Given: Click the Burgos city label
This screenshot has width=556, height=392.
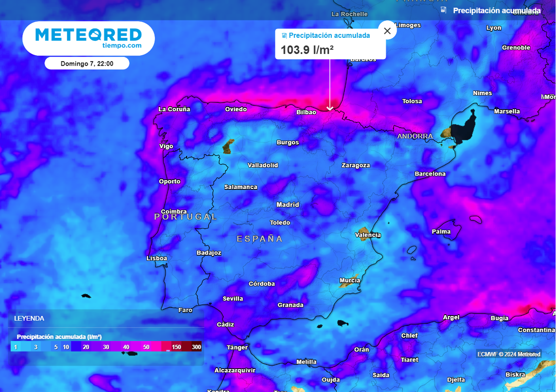Looking at the screenshot, I should tap(288, 142).
